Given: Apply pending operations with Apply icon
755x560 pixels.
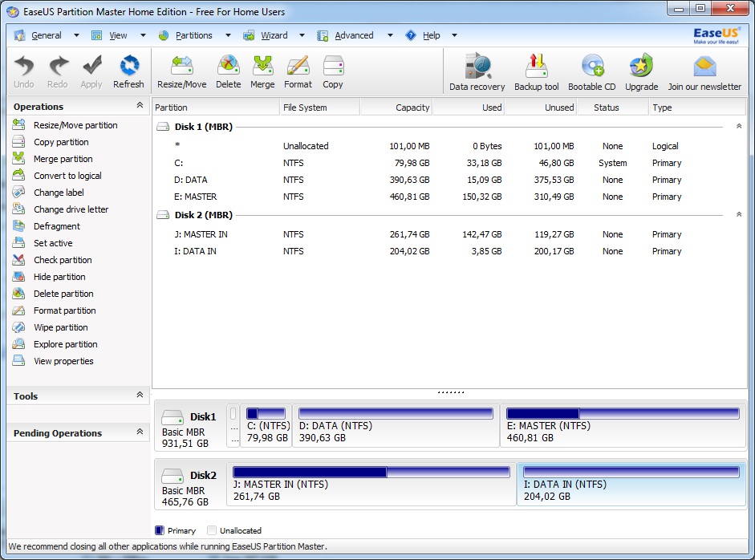Looking at the screenshot, I should tap(91, 66).
